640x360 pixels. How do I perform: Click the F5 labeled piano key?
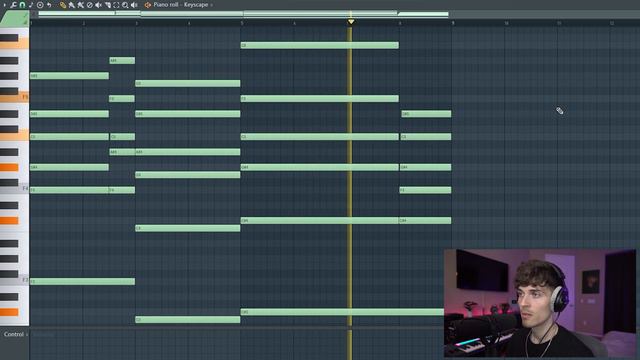[14, 97]
